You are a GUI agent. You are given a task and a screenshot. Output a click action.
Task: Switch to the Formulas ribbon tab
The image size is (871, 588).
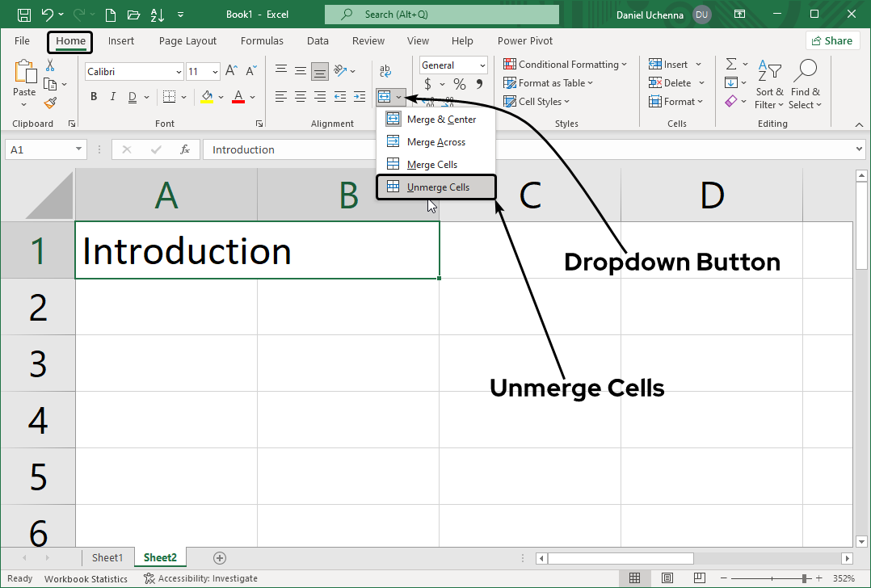(x=262, y=41)
